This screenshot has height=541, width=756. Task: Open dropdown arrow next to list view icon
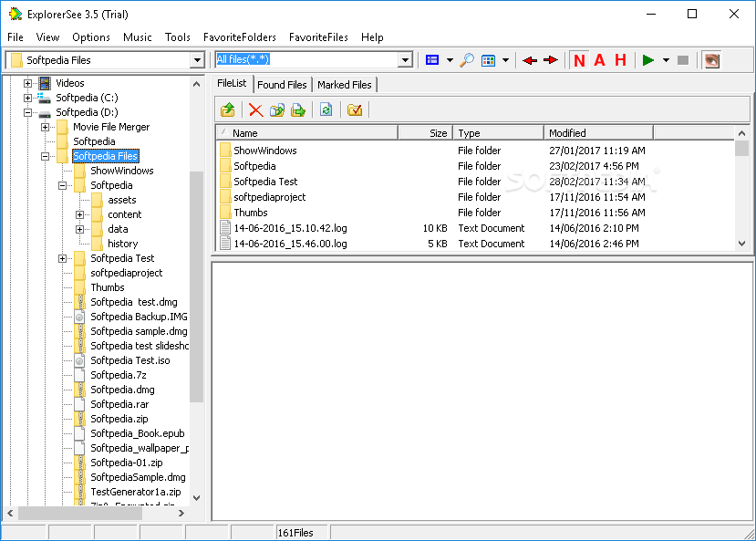pyautogui.click(x=450, y=60)
